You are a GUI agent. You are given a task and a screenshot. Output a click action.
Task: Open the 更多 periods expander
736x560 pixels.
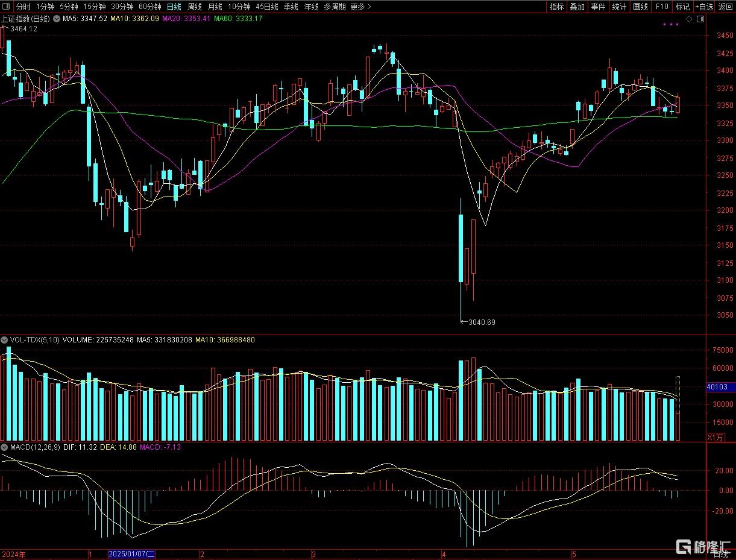coord(360,7)
